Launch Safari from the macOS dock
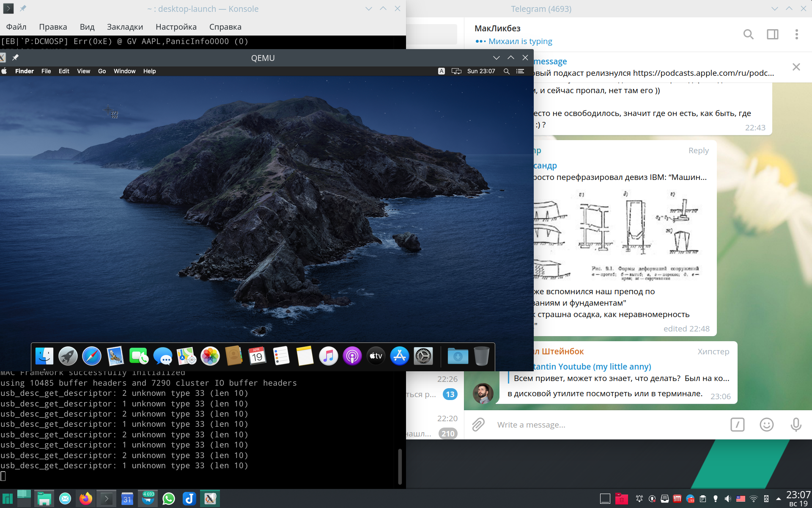The height and width of the screenshot is (508, 812). point(92,356)
